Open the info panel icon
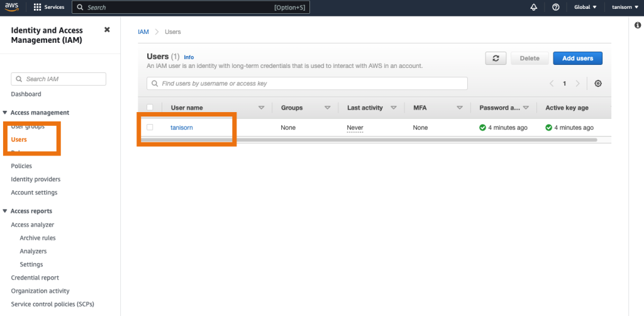The width and height of the screenshot is (644, 316). (638, 25)
